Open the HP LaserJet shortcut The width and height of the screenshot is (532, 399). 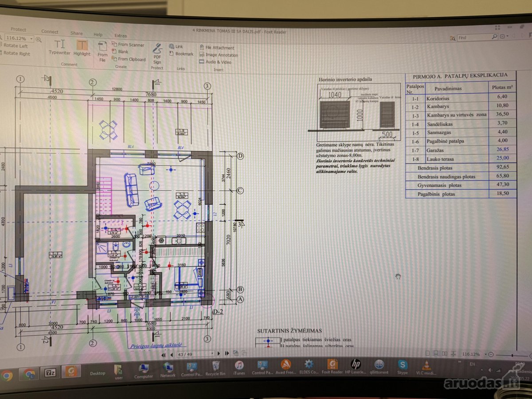point(356,367)
